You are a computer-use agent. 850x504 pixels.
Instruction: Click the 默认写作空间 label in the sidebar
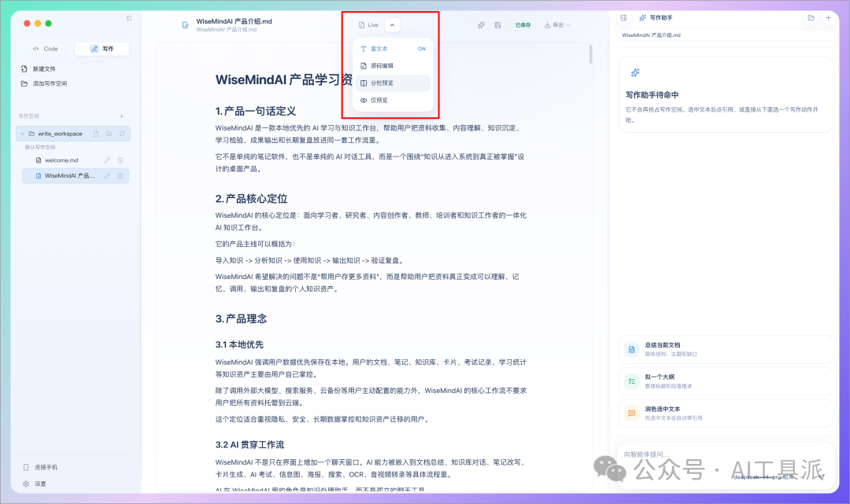(x=40, y=147)
